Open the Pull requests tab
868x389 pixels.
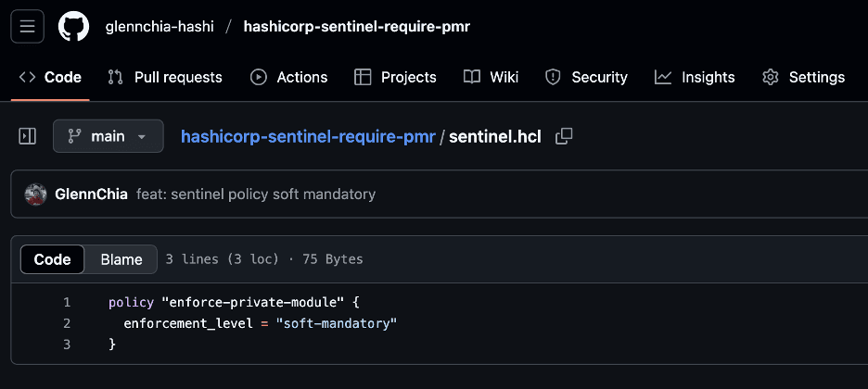pos(165,78)
